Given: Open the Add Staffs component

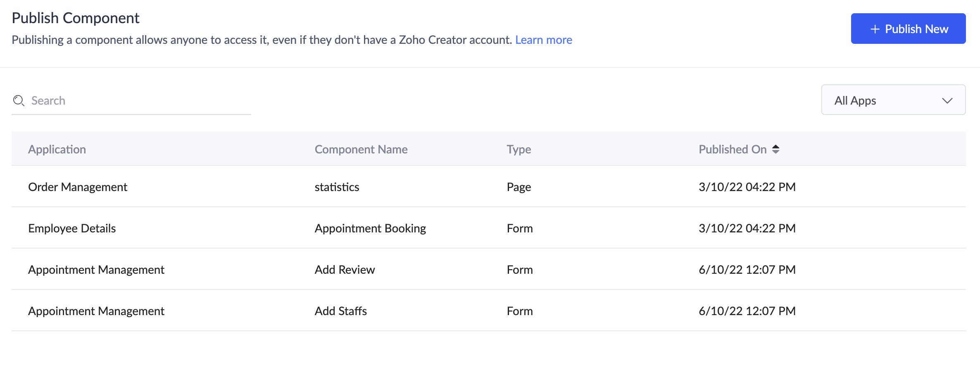Looking at the screenshot, I should pyautogui.click(x=340, y=311).
